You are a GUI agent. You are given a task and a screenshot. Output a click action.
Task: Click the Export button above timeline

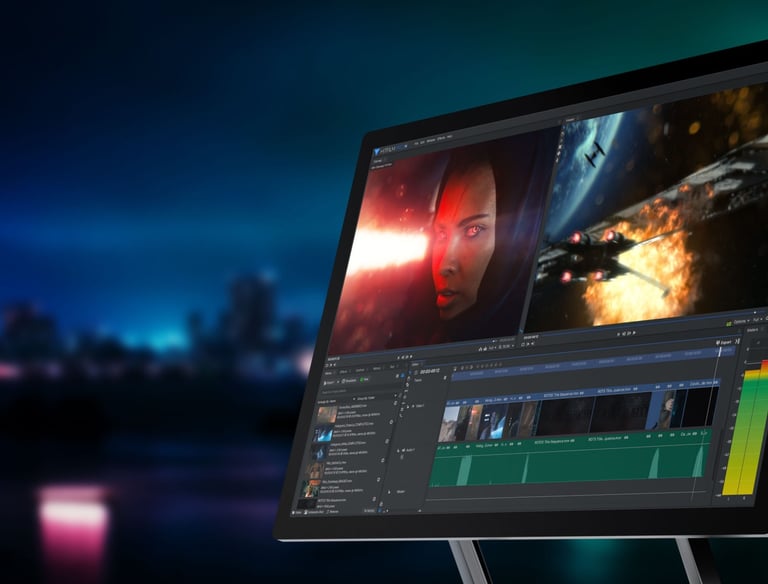pyautogui.click(x=724, y=342)
